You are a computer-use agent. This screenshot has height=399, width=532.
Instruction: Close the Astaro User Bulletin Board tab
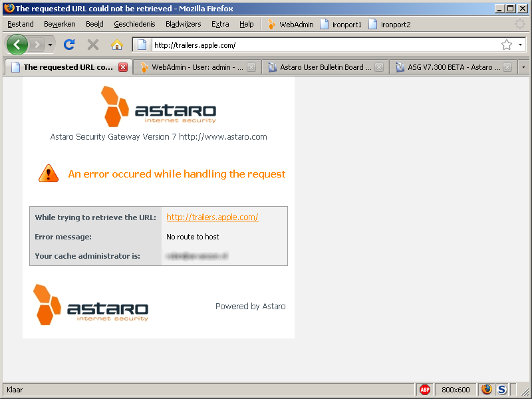[x=379, y=67]
